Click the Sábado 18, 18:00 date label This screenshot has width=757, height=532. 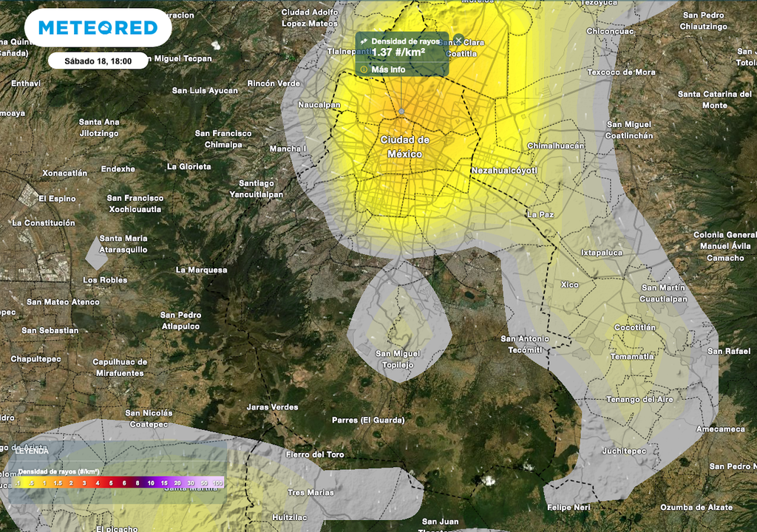click(x=98, y=61)
